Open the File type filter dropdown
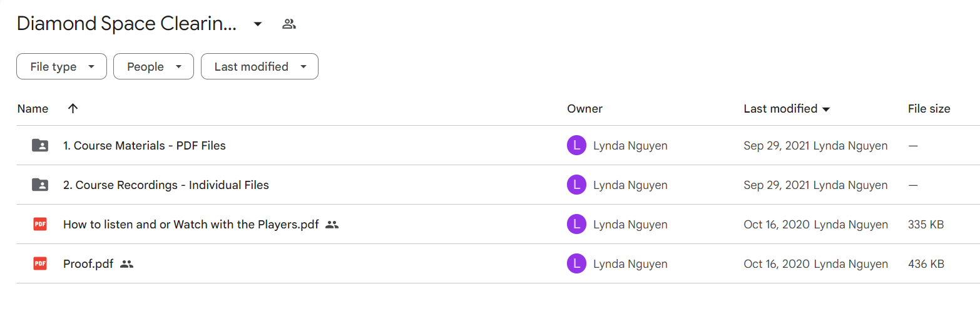Screen dimensions: 980x311 [61, 66]
